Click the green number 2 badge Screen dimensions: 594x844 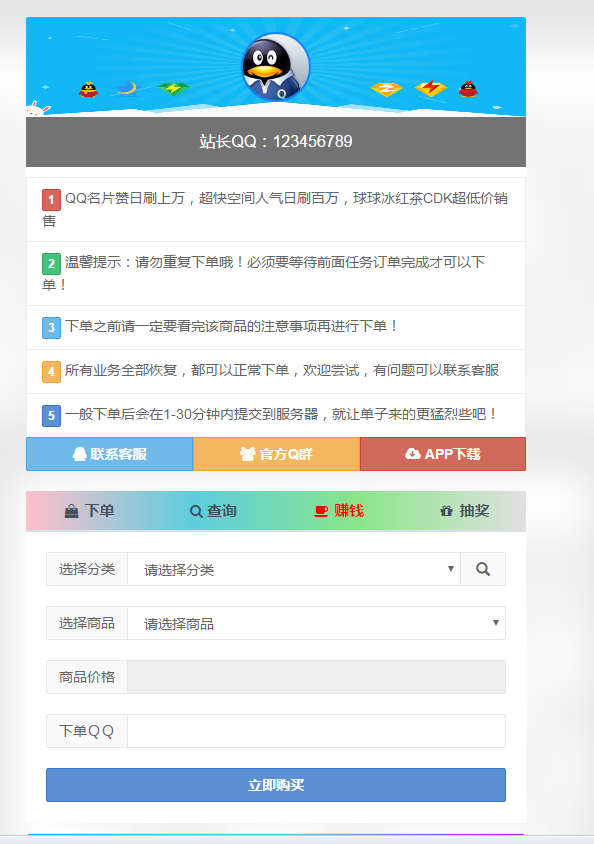tap(51, 264)
